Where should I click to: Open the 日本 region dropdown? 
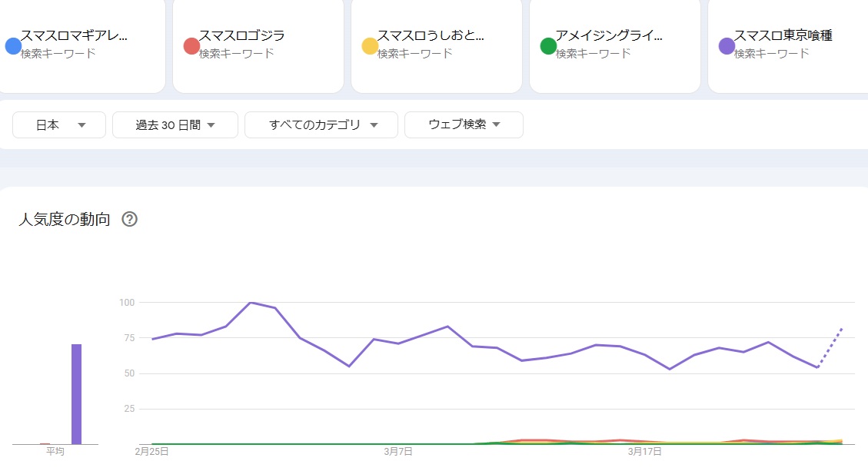click(59, 125)
